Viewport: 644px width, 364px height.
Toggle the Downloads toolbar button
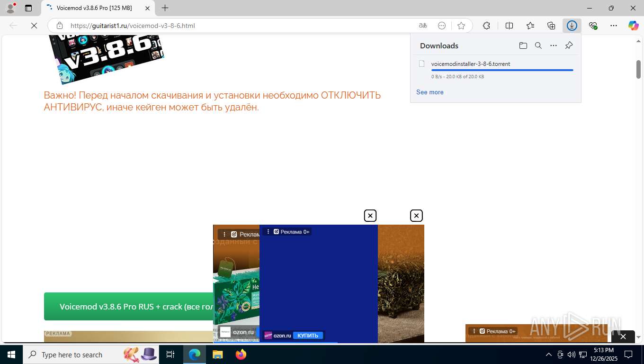[x=572, y=26]
